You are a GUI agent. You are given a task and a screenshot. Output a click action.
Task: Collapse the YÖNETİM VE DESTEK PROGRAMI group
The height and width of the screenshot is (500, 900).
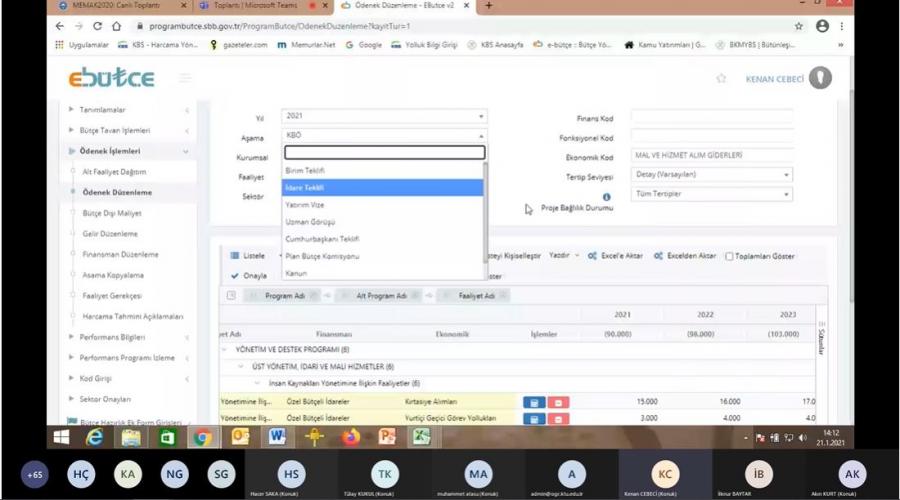[224, 350]
